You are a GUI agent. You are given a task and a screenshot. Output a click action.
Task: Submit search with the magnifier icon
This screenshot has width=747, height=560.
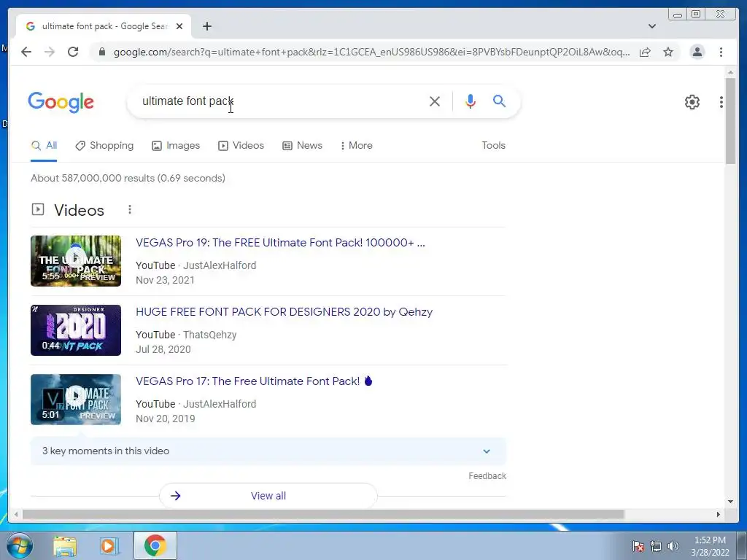pos(499,101)
